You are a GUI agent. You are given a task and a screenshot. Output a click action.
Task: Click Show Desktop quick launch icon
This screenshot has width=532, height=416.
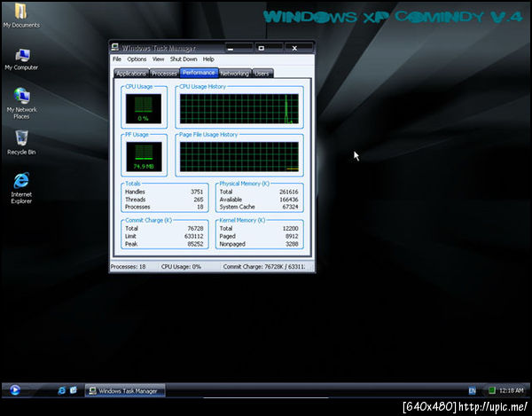74,390
